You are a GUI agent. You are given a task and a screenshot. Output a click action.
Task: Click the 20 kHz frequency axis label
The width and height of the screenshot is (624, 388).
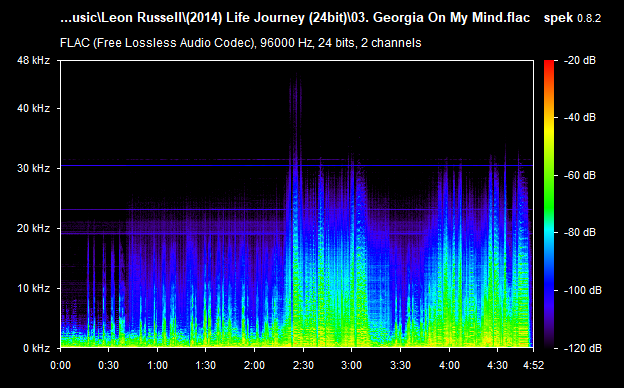(33, 228)
